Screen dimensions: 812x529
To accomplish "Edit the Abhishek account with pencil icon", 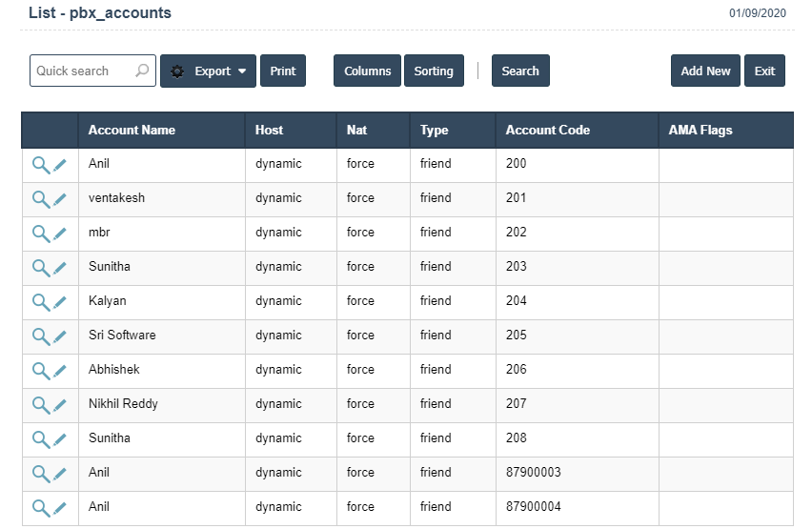I will point(59,371).
